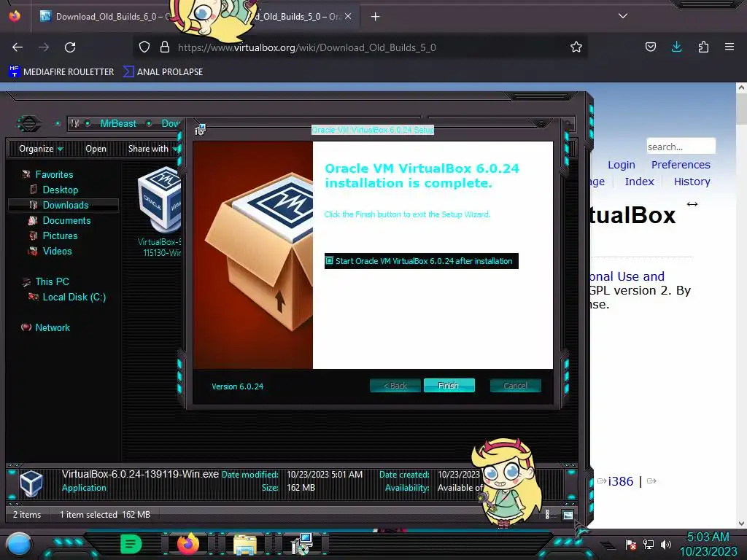747x560 pixels.
Task: Select Videos in Explorer sidebar
Action: click(x=57, y=251)
